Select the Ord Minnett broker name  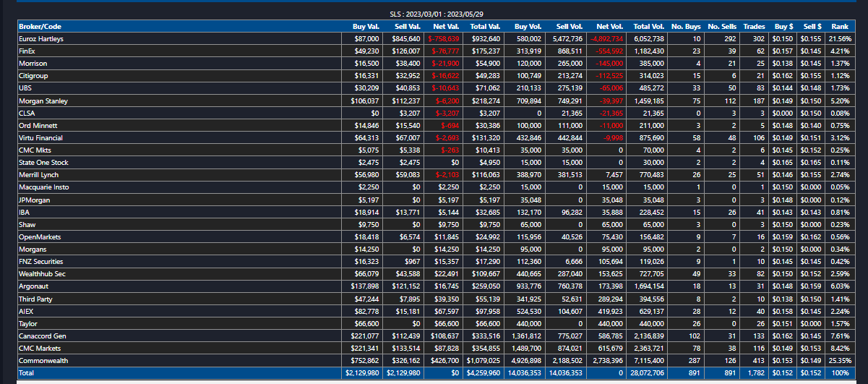point(36,126)
